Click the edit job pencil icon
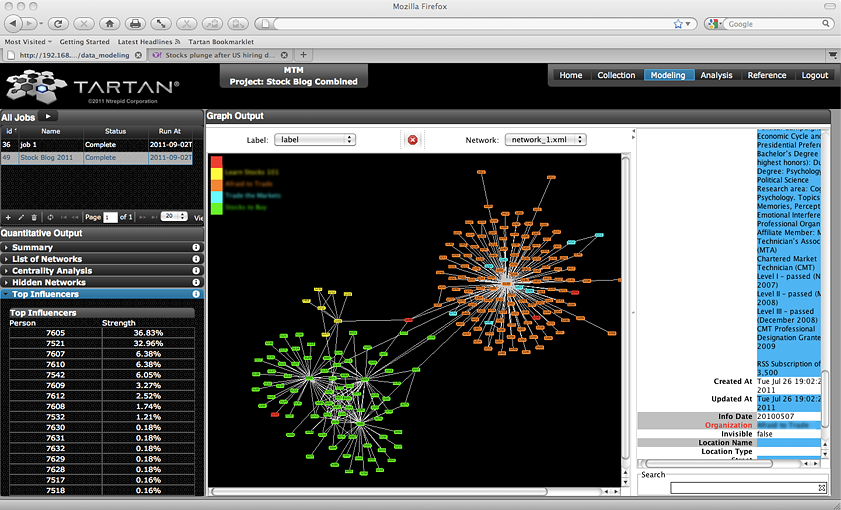The image size is (841, 510). click(21, 217)
